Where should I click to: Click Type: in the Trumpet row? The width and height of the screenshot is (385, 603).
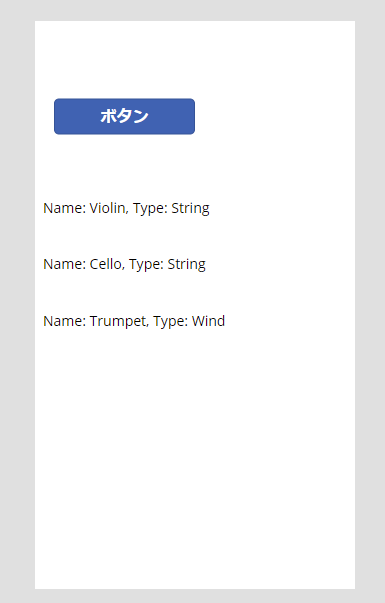pos(171,321)
